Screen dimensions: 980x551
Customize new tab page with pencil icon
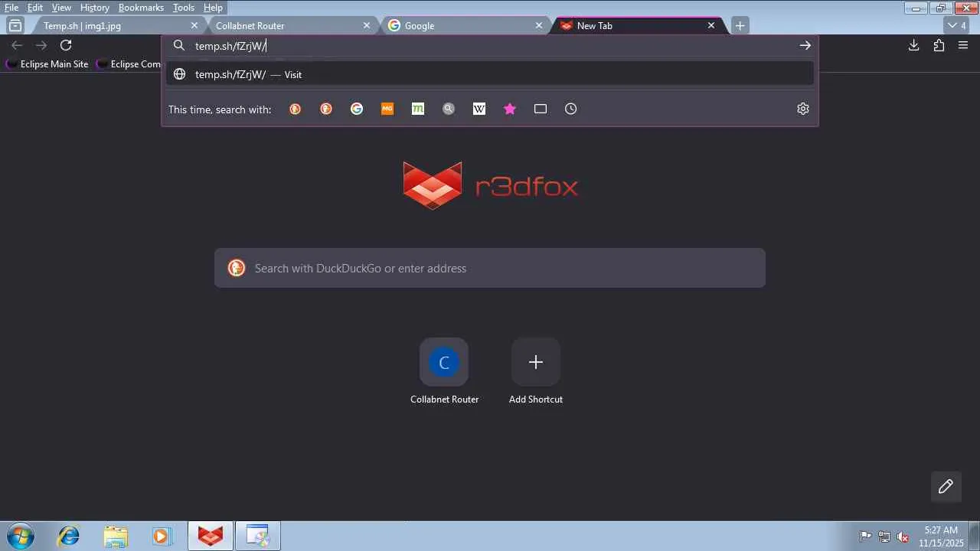click(x=946, y=487)
